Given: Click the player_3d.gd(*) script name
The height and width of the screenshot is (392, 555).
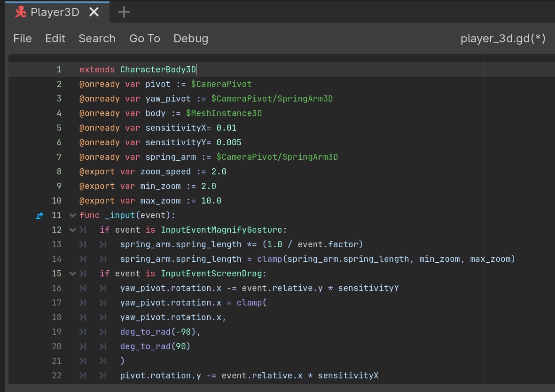Looking at the screenshot, I should (x=503, y=39).
